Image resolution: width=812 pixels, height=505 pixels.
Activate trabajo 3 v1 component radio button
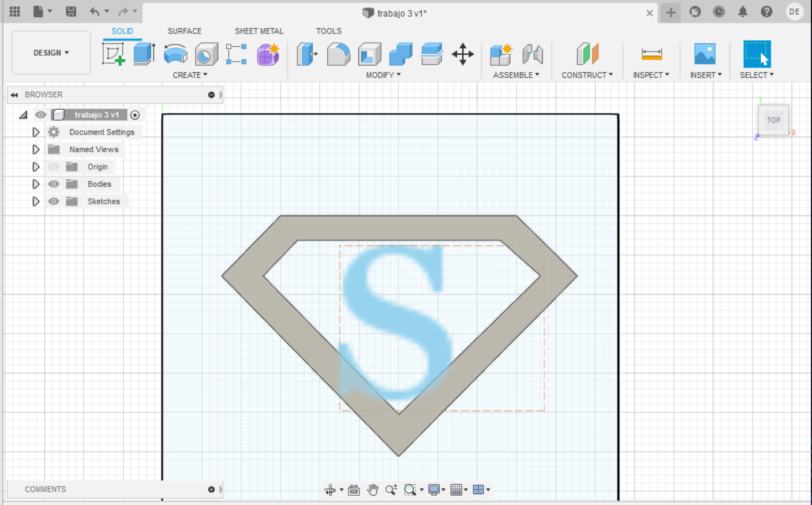tap(135, 115)
